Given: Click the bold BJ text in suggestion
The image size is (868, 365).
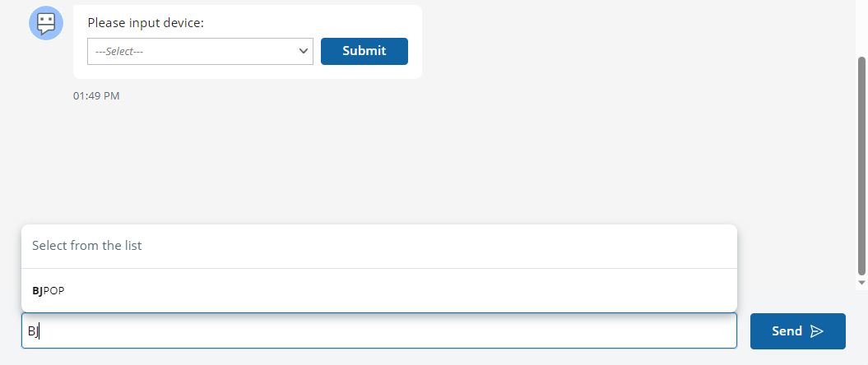Looking at the screenshot, I should tap(37, 290).
